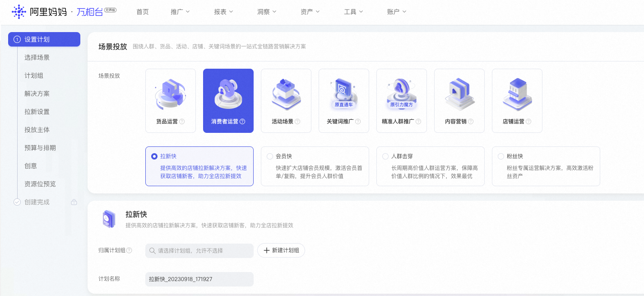Screen dimensions: 644x296
Task: Click help icon next to 精准人群推广
Action: click(x=418, y=122)
